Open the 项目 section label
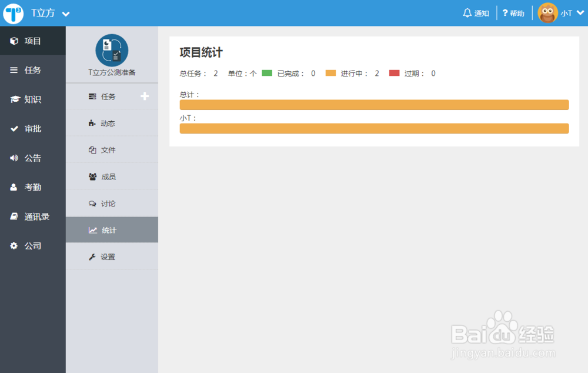 (x=32, y=41)
